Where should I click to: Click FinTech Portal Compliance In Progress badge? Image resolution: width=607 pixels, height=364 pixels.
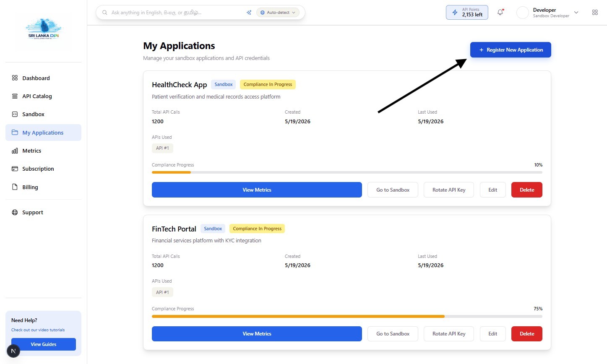coord(257,229)
